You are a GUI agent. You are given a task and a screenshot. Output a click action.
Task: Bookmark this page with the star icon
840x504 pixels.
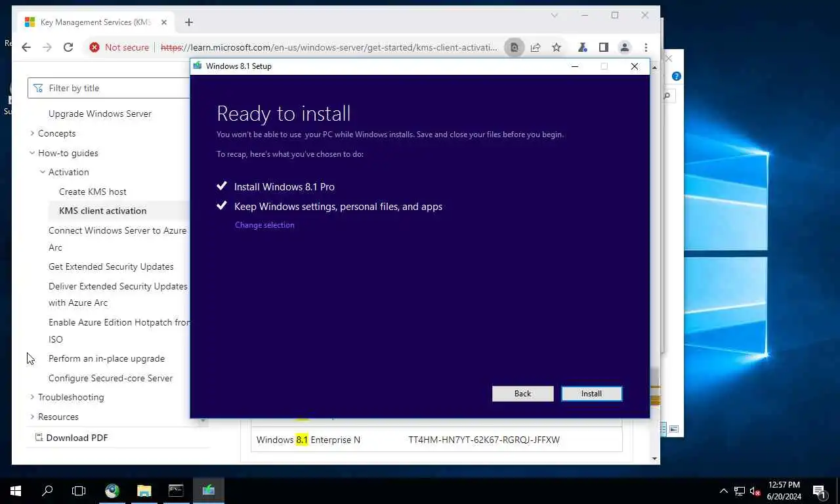[x=556, y=47]
